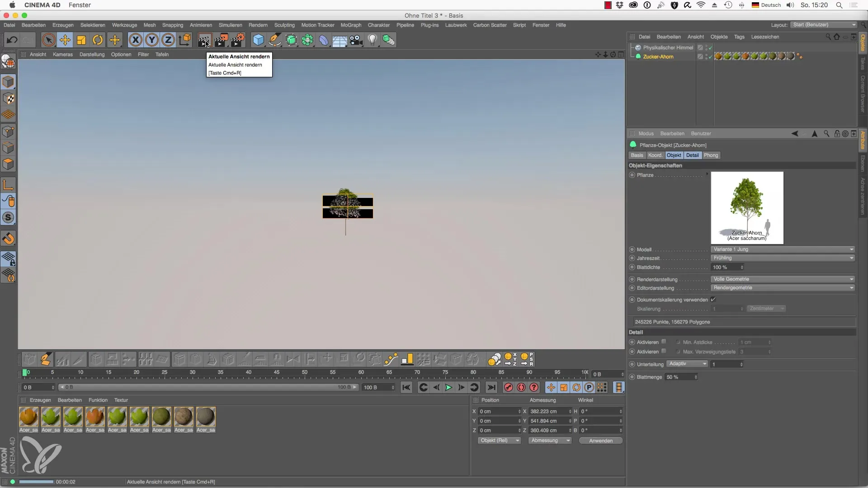The image size is (868, 488).
Task: Add a Light object bulb icon
Action: point(373,40)
